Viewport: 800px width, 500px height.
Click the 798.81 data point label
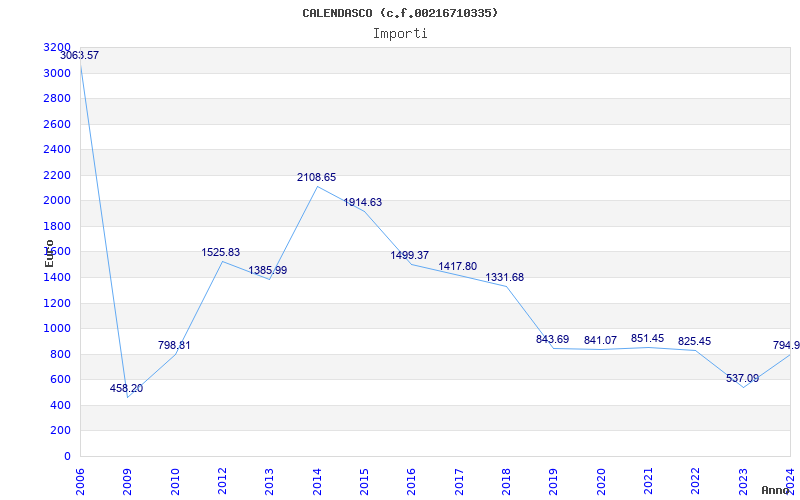click(174, 345)
